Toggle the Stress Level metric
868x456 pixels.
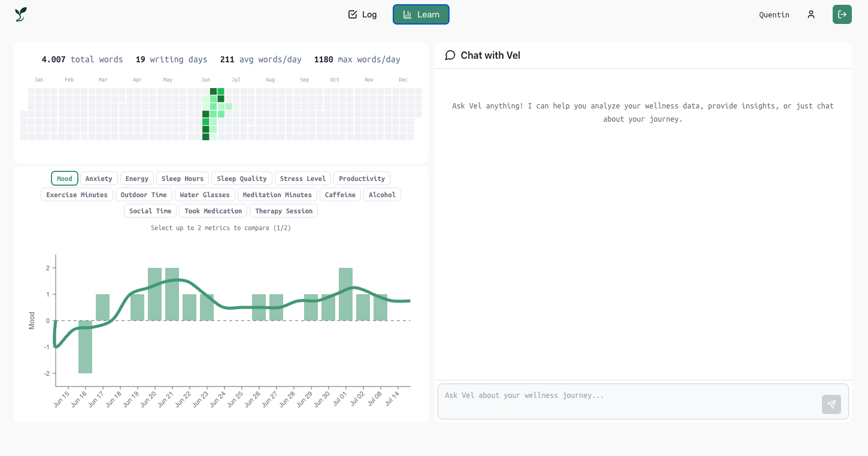[x=303, y=179]
